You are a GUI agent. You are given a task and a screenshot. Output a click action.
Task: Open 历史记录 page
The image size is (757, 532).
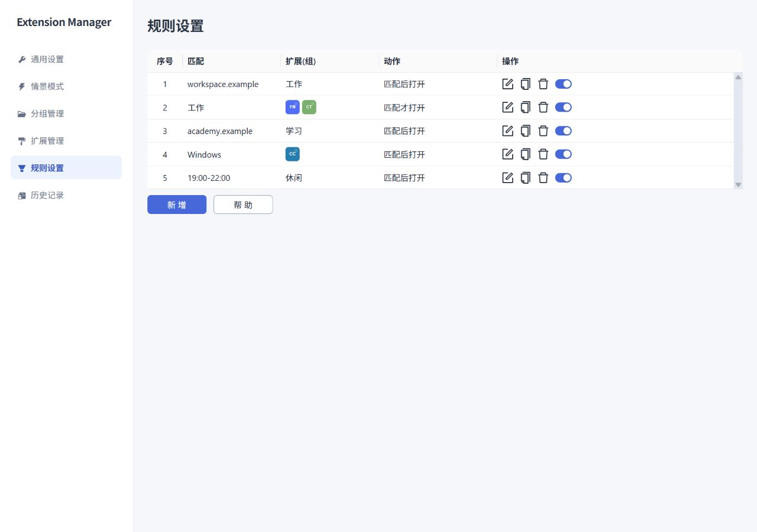click(66, 195)
